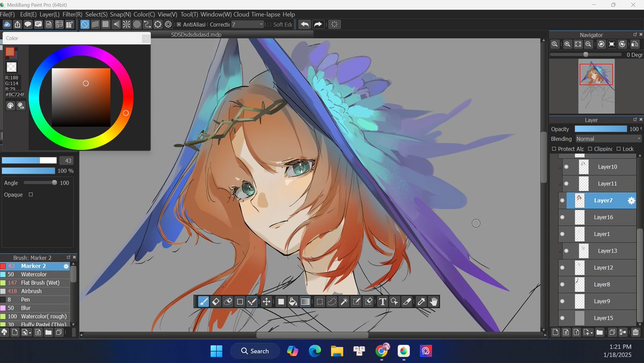Select the rectangular Select tool
Viewport: 644px width, 363px height.
(x=320, y=301)
